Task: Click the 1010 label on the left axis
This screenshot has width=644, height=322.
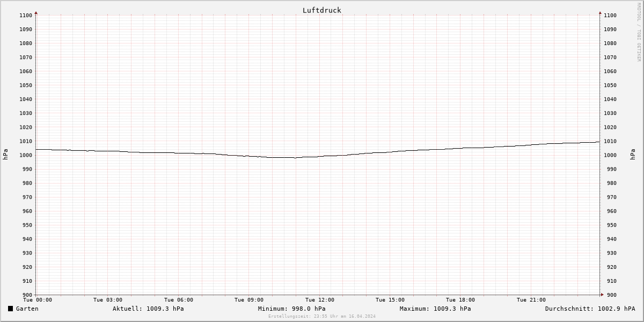Action: click(x=25, y=141)
